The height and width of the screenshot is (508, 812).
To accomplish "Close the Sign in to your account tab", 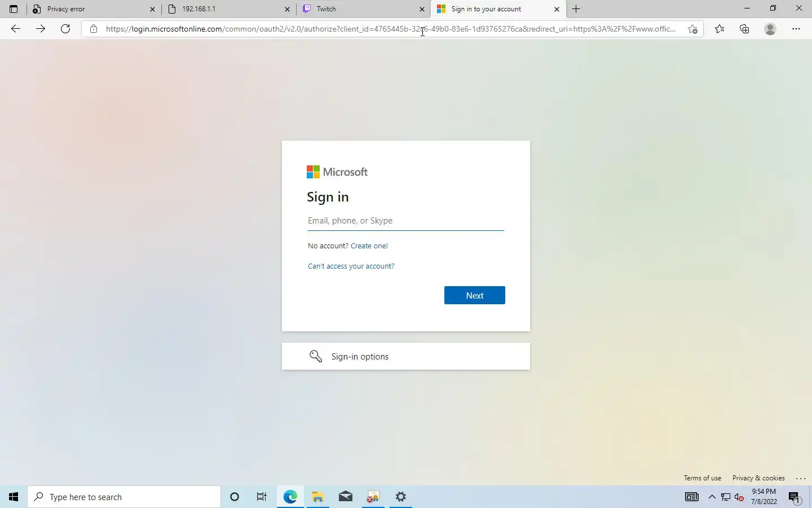I will 557,9.
